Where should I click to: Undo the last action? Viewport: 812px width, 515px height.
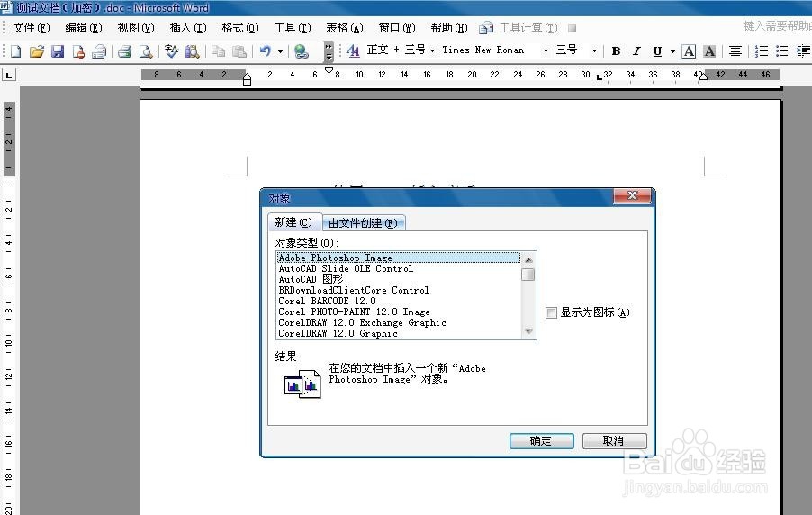[266, 51]
